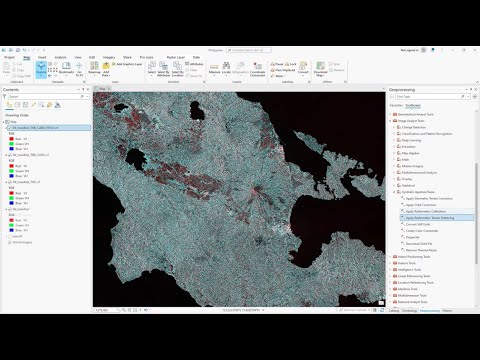Click the Add Data button
The image size is (480, 360).
point(106,69)
